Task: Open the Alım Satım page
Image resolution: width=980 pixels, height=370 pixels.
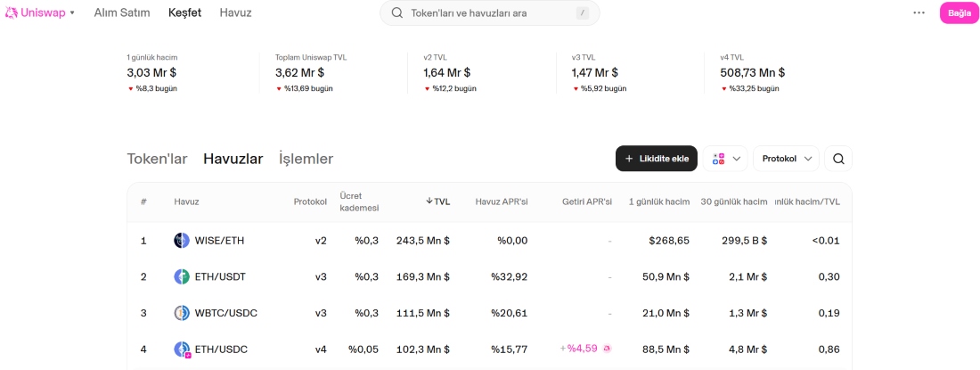Action: 122,12
